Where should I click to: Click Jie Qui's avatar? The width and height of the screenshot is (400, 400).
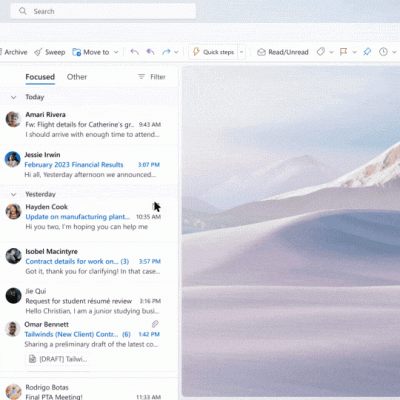click(13, 296)
